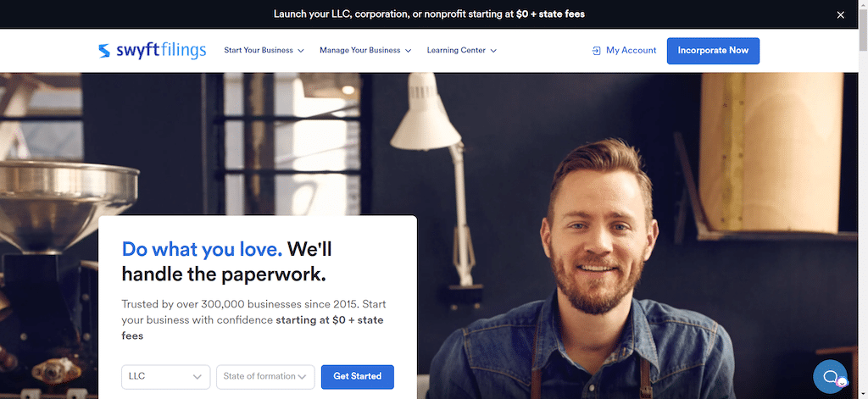Click the Swyft Filings logo
868x399 pixels.
click(x=153, y=50)
